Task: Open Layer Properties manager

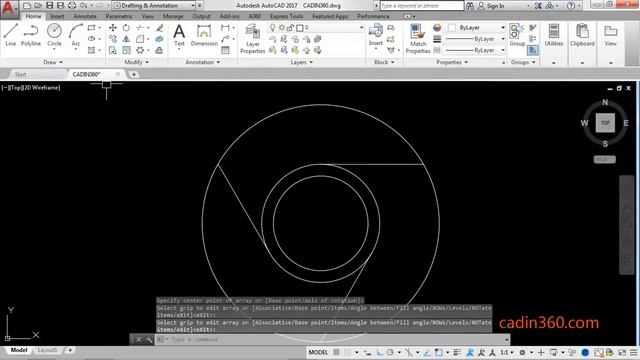Action: coord(252,39)
